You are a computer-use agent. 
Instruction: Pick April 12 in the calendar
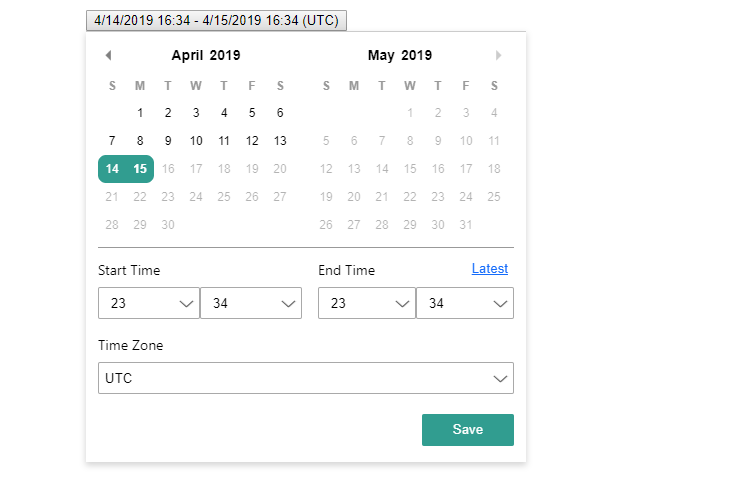pos(252,141)
